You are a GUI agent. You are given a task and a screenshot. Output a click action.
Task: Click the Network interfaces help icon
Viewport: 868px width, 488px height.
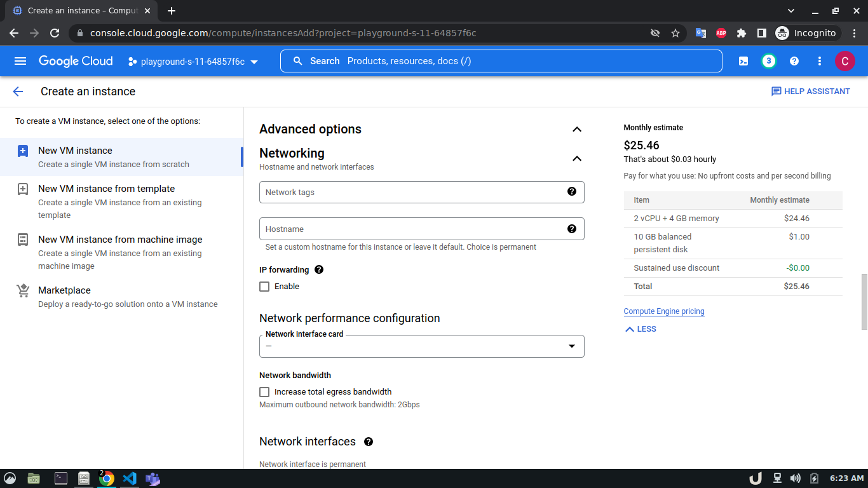pyautogui.click(x=369, y=442)
